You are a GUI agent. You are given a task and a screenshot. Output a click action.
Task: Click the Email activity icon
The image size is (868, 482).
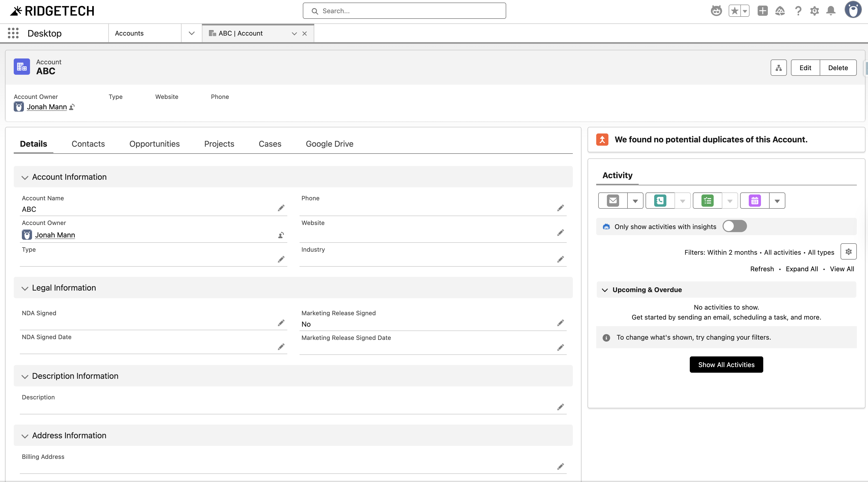click(613, 201)
